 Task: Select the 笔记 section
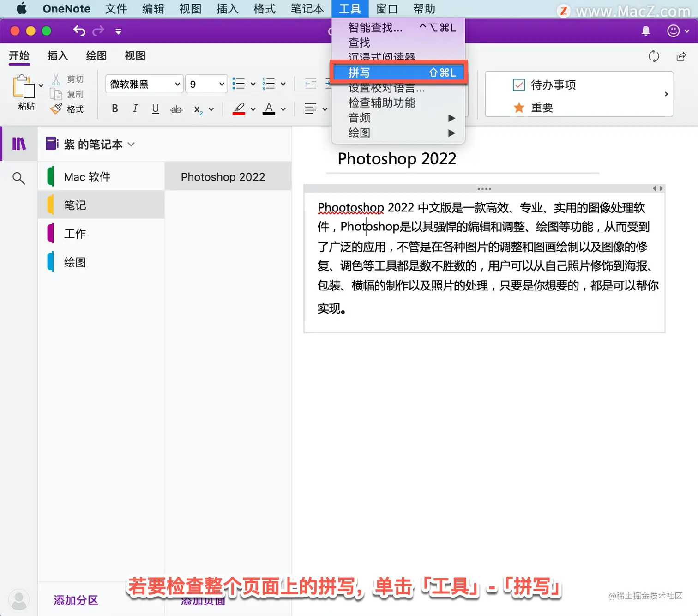pyautogui.click(x=101, y=205)
